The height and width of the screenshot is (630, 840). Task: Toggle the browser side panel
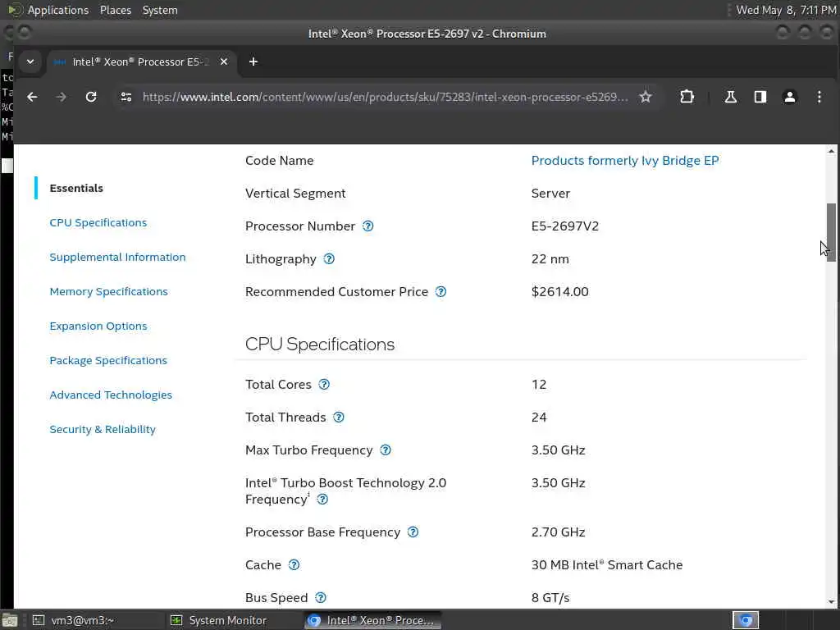pos(760,97)
